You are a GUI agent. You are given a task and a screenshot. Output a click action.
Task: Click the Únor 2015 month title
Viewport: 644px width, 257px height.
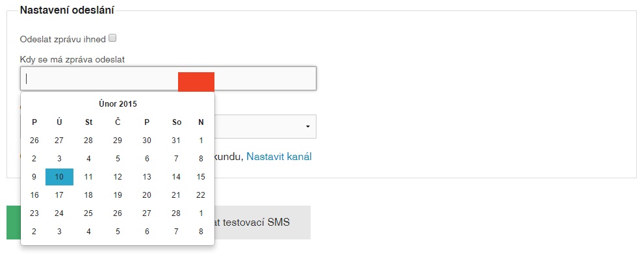[118, 104]
